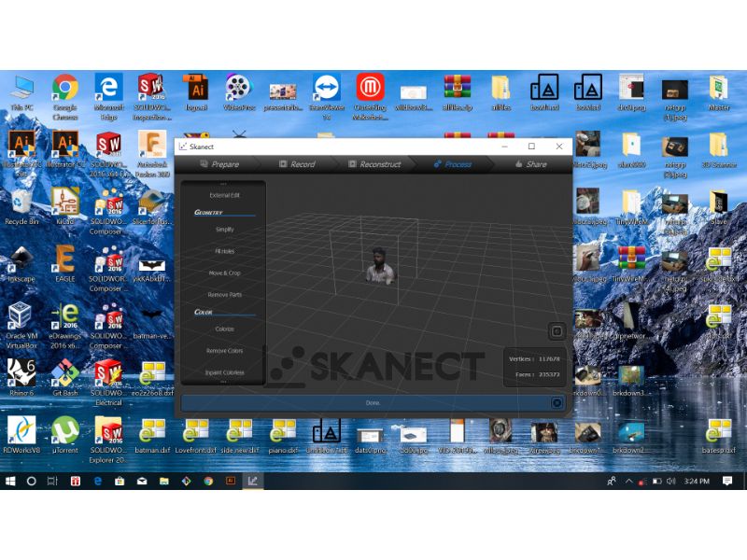Click the EAGLE desktop icon
Image resolution: width=747 pixels, height=560 pixels.
(x=65, y=263)
